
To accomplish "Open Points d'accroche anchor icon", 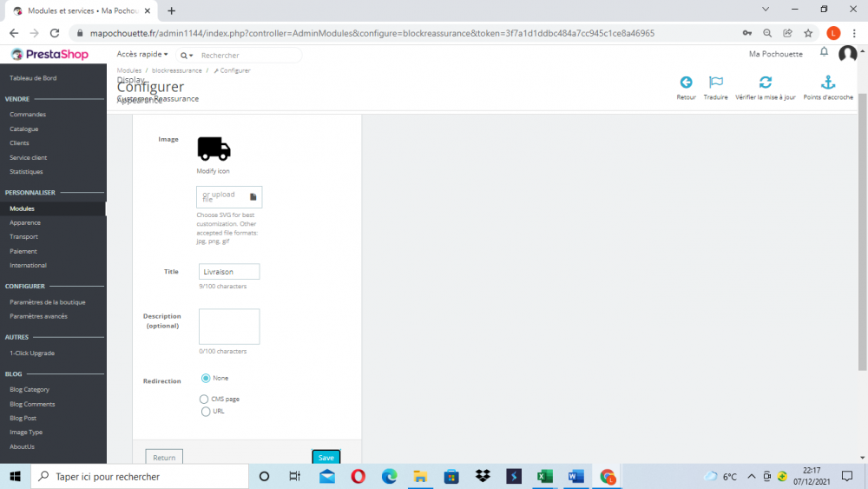I will pos(827,83).
